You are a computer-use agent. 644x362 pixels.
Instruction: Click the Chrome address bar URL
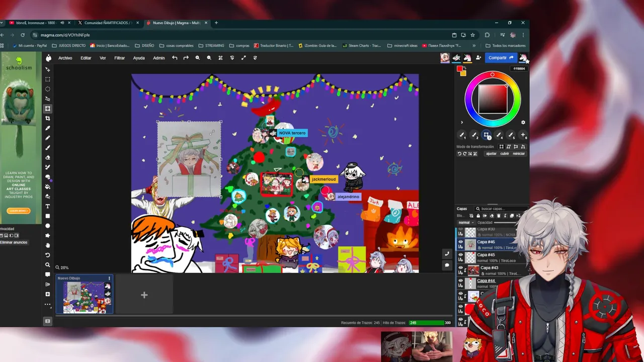pyautogui.click(x=65, y=35)
